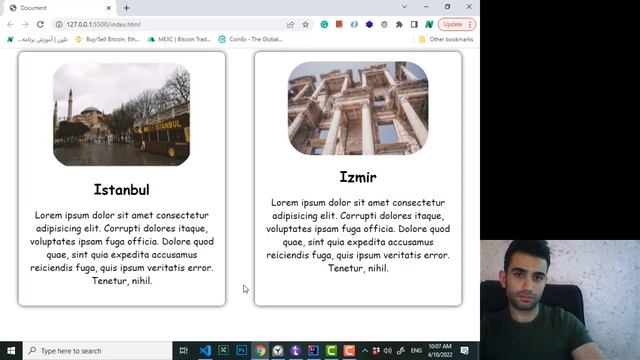The width and height of the screenshot is (640, 360).
Task: Open the Other bookmarks folder
Action: coord(446,40)
